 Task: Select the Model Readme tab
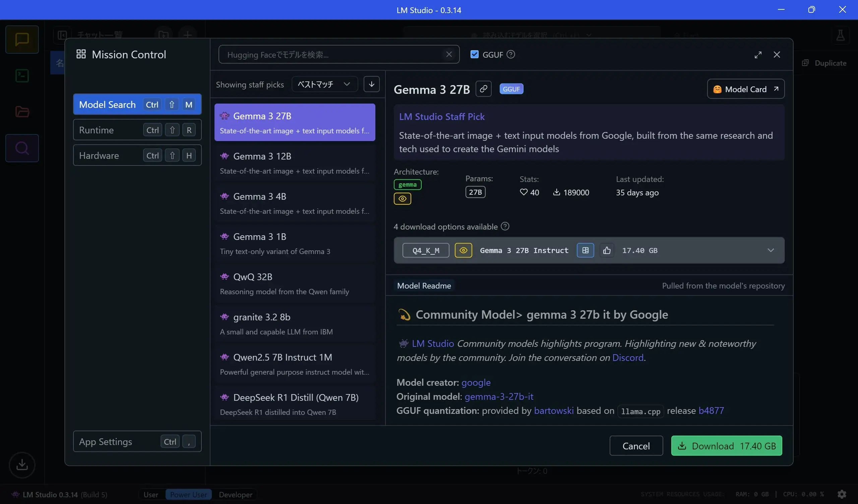424,286
